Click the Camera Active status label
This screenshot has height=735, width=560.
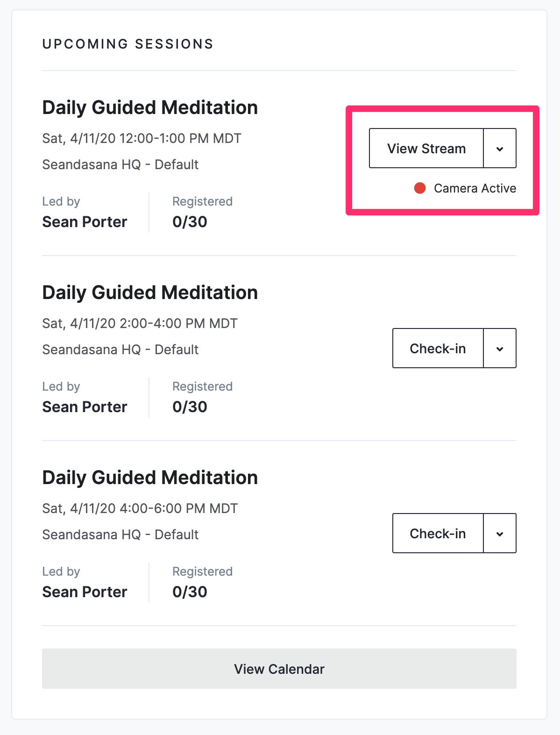pyautogui.click(x=475, y=188)
